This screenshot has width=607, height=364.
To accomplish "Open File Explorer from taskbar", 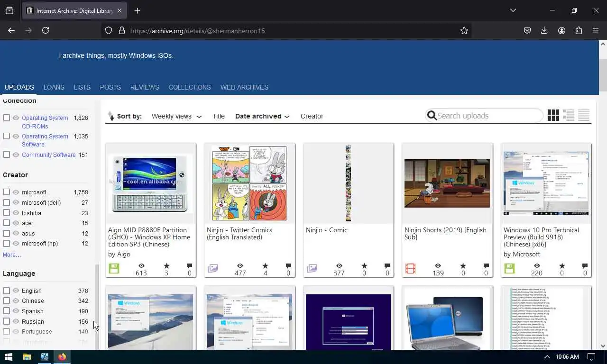I will coord(27,357).
